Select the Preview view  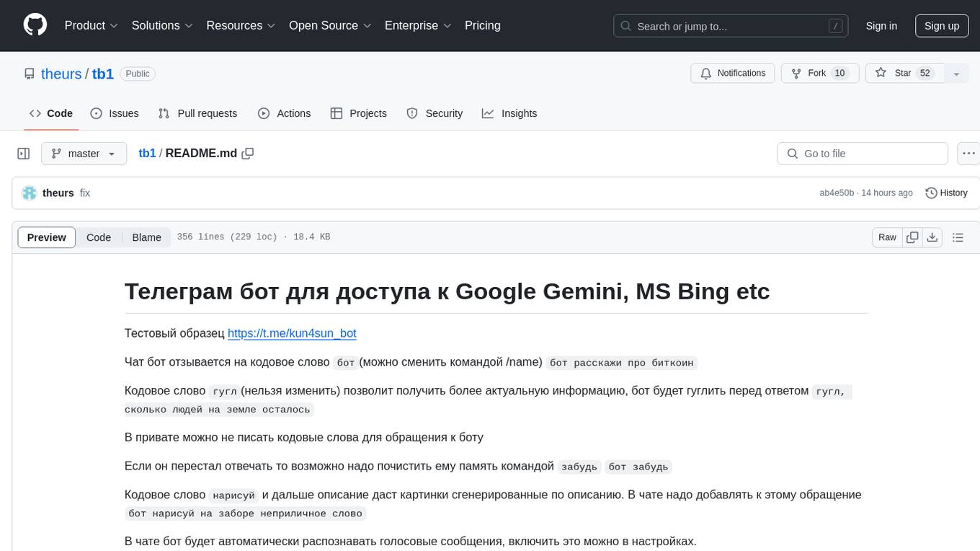[x=47, y=237]
